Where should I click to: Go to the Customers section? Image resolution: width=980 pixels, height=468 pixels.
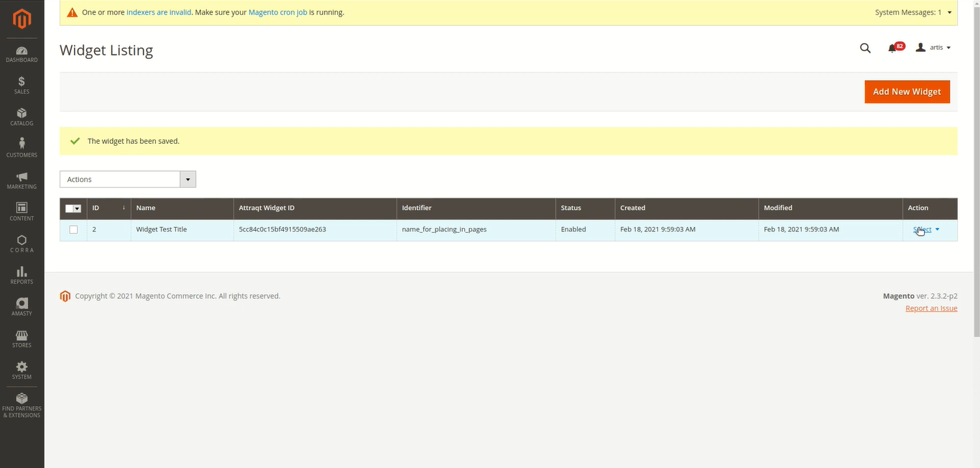click(21, 147)
